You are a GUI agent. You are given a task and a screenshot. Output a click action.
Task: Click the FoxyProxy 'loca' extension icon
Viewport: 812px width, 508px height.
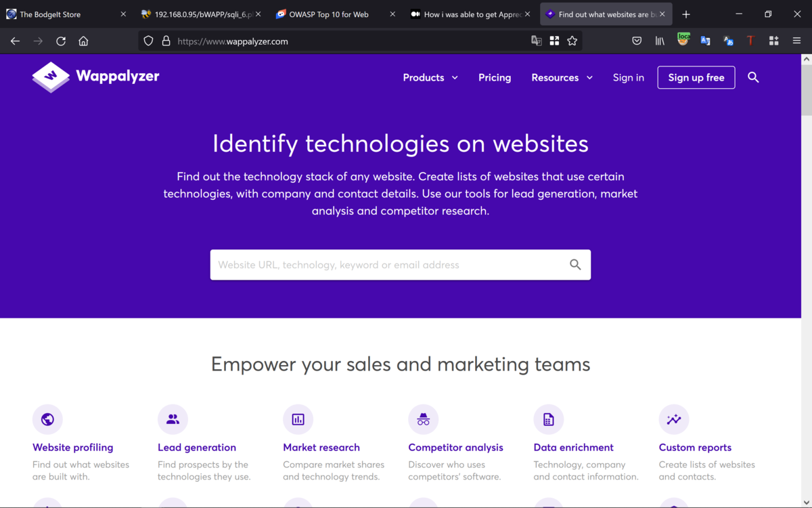[x=683, y=40]
